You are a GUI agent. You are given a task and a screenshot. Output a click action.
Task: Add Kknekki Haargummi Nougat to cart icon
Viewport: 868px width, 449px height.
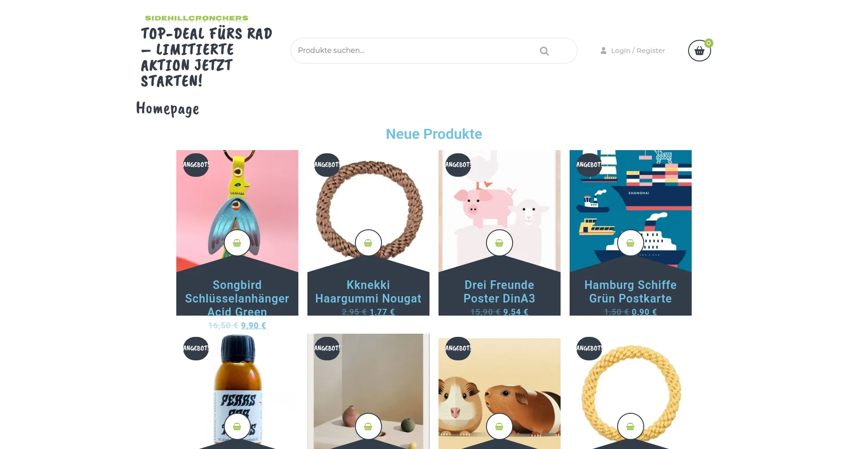pyautogui.click(x=368, y=243)
